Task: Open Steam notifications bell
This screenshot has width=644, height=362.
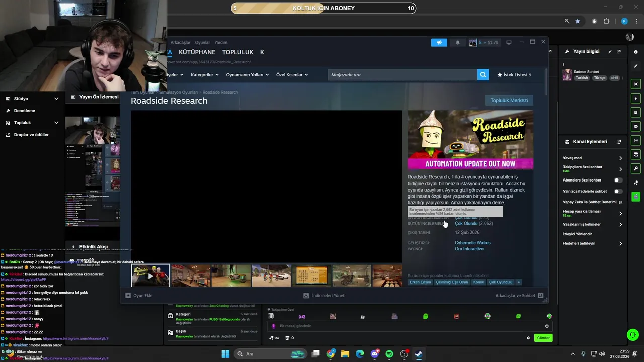Action: 457,42
